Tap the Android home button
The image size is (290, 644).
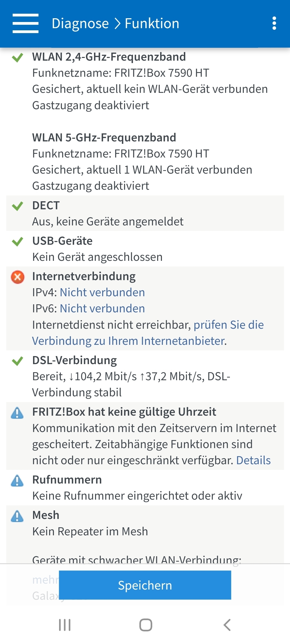tap(146, 625)
